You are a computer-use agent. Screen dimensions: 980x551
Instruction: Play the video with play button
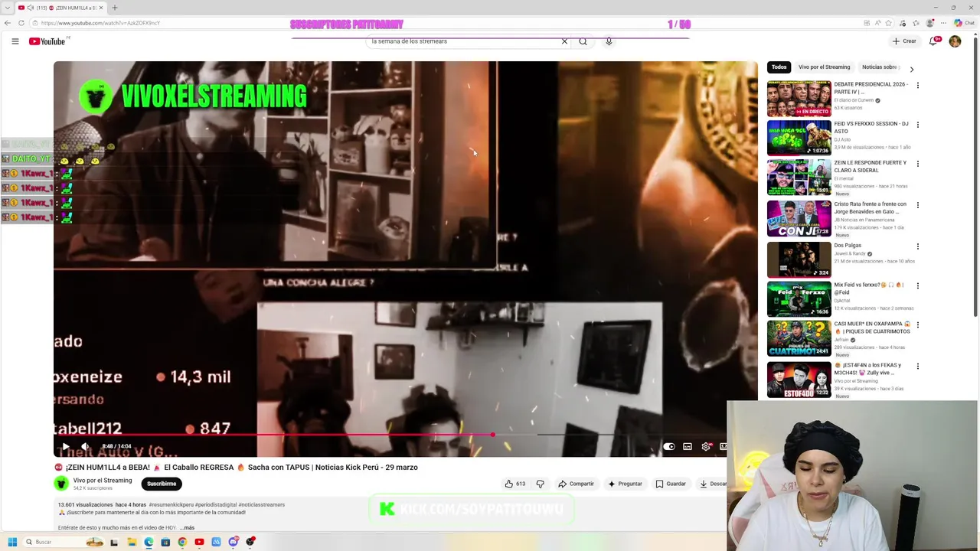65,446
